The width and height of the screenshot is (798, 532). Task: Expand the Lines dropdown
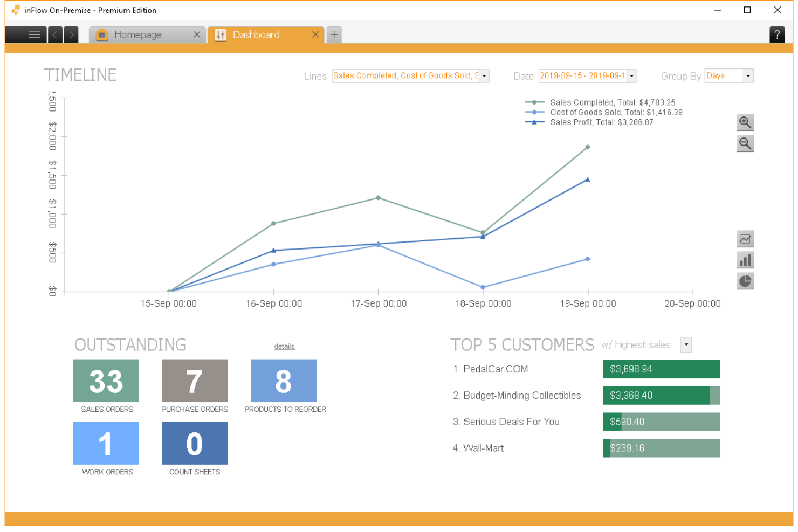(484, 76)
